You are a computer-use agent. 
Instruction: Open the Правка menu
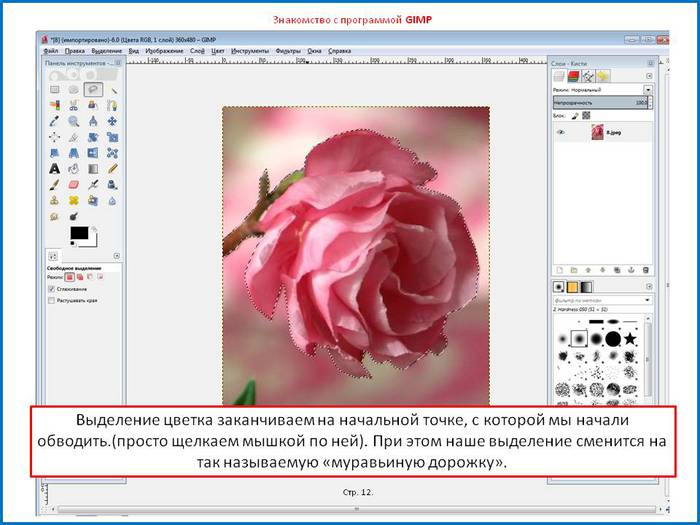pyautogui.click(x=75, y=51)
